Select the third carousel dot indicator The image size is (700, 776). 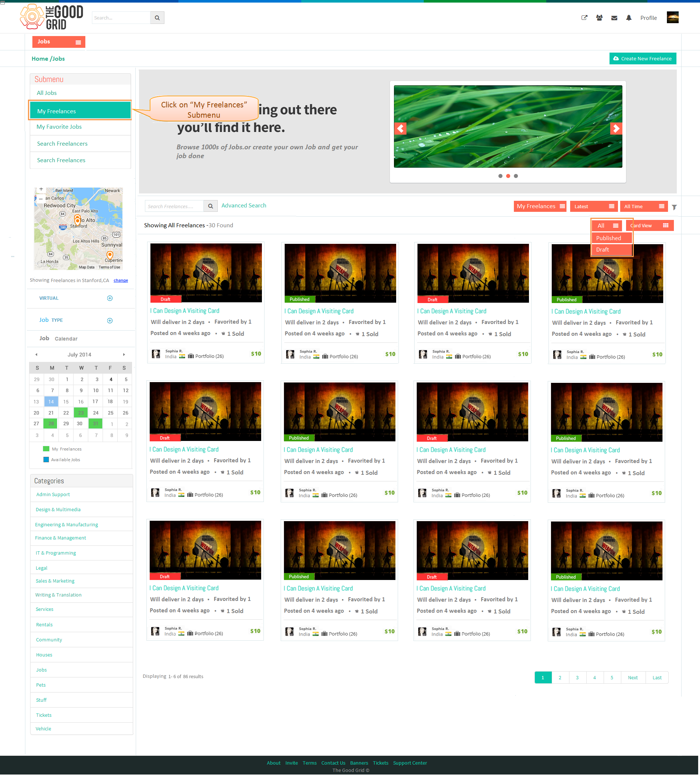(x=516, y=176)
